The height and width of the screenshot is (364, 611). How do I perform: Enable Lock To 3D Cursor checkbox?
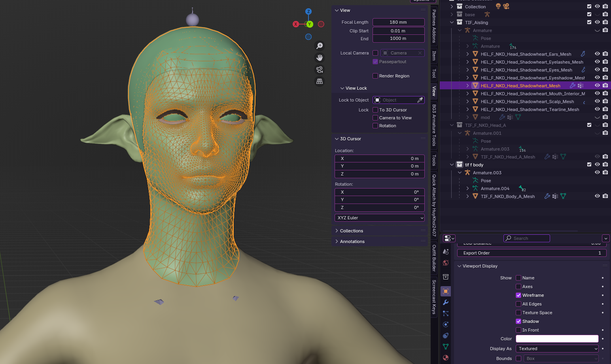[375, 110]
